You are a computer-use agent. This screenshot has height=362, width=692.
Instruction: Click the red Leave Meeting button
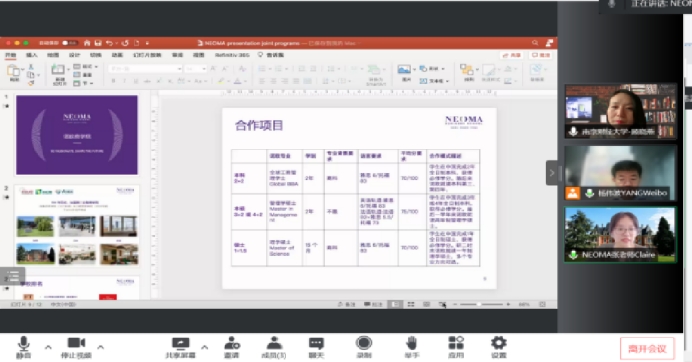pos(647,349)
